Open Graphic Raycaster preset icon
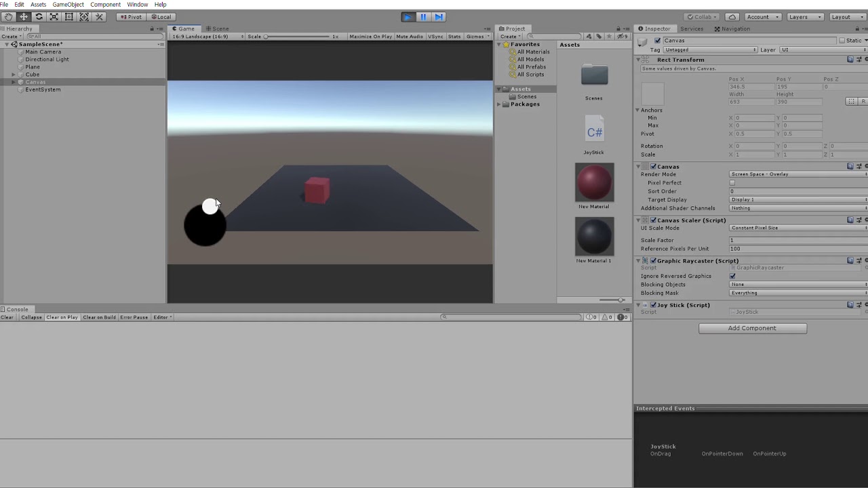 click(x=859, y=261)
